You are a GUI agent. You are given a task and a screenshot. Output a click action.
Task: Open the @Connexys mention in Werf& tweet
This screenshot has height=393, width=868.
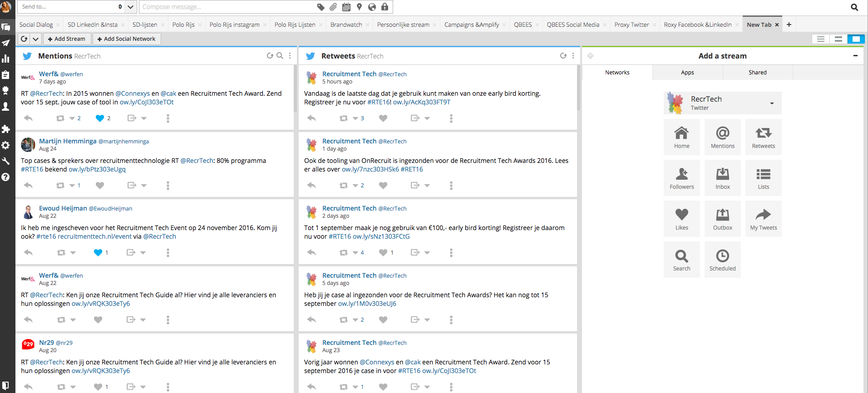tap(133, 93)
